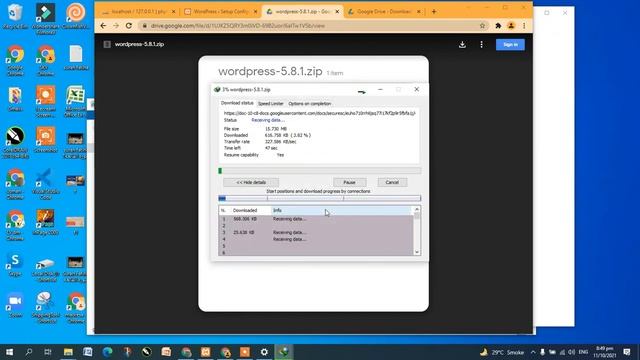Open the Zoom desktop shortcut
Screen dimensions: 640x360
coord(15,305)
